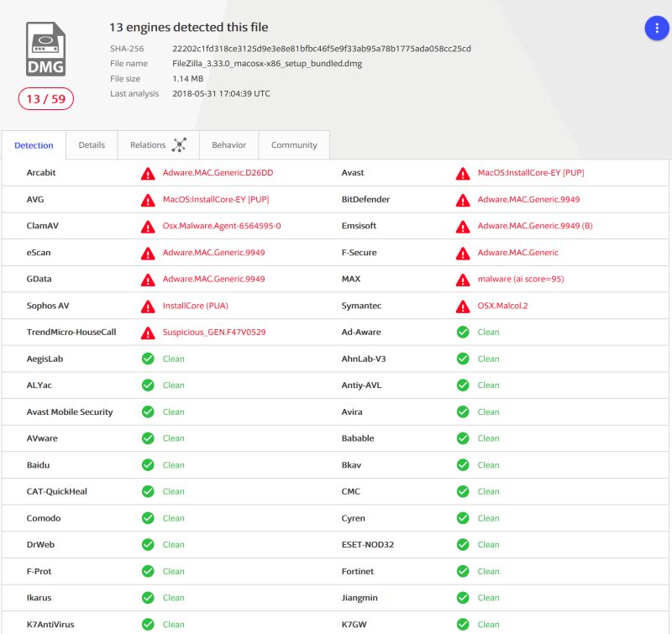Click the green checkmark beside DrWeb
The height and width of the screenshot is (634, 672).
pos(148,544)
